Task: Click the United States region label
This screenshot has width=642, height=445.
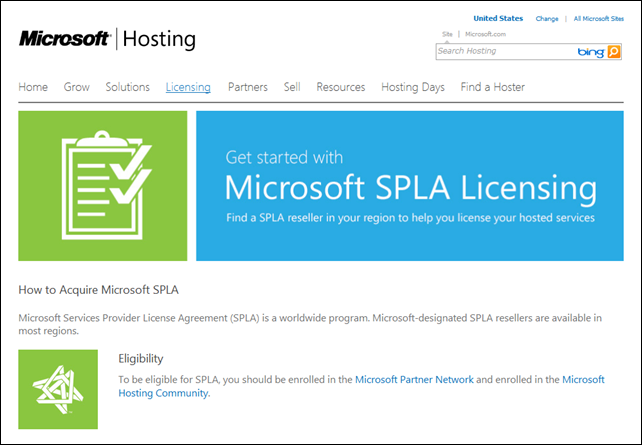Action: (x=498, y=18)
